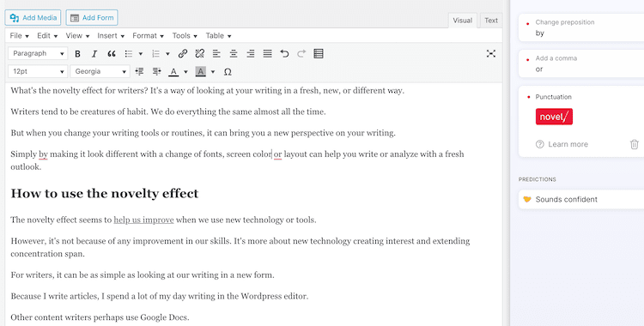Justify the text alignment
Screen dimensions: 644x326
pyautogui.click(x=267, y=54)
